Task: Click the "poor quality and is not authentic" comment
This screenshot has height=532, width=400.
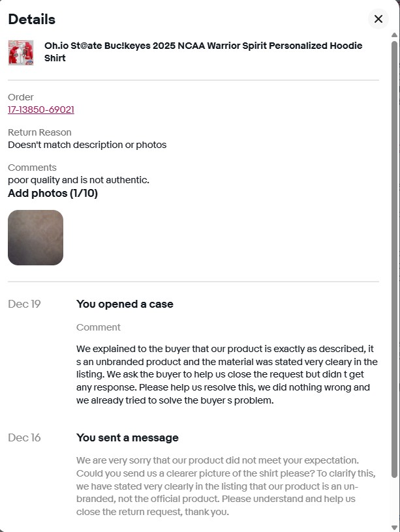Action: tap(78, 180)
